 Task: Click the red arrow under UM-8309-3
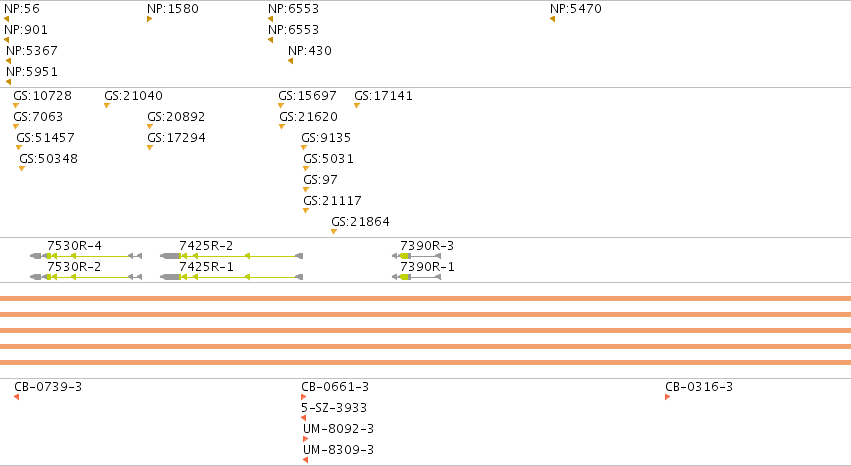[306, 460]
